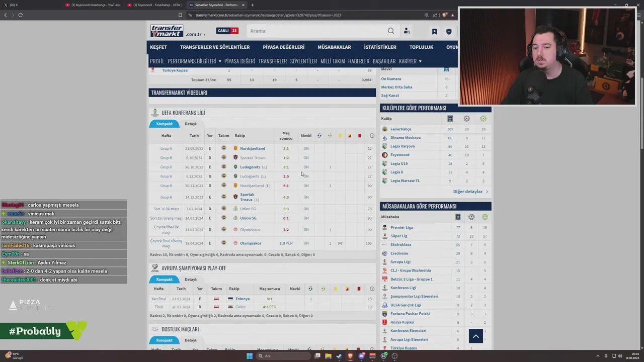644x362 pixels.
Task: Open Premier Liga competition link
Action: pyautogui.click(x=401, y=227)
